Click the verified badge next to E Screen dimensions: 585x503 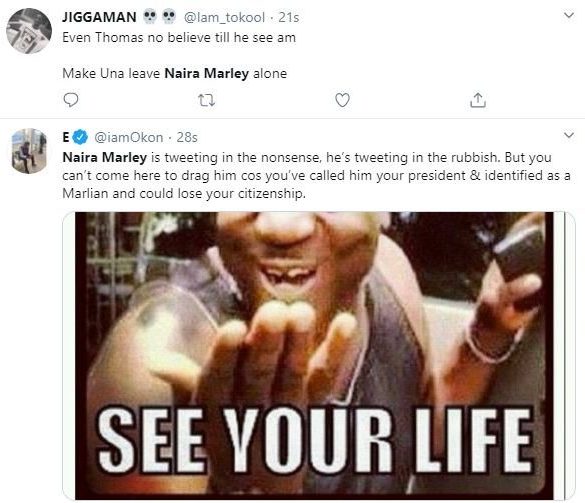(80, 137)
